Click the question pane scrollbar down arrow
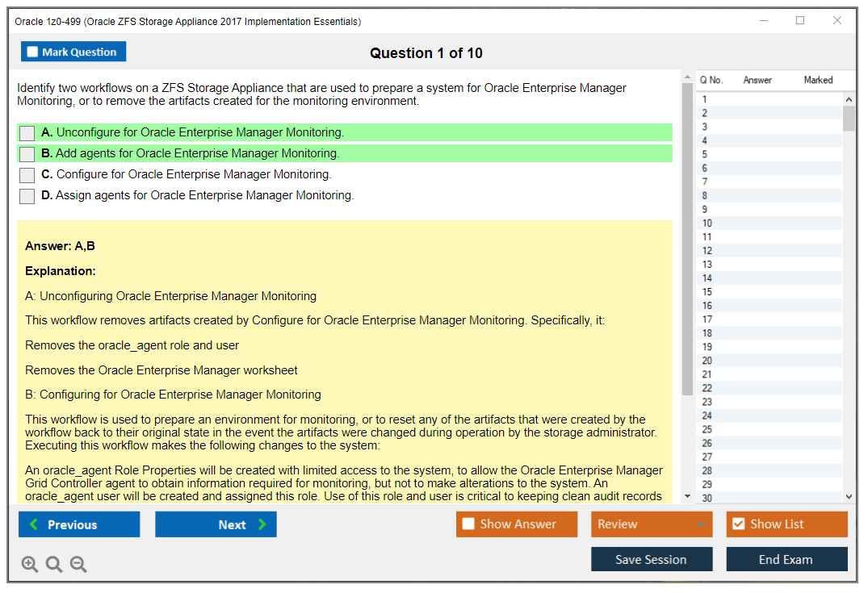Screen dimensions: 868x593 click(687, 496)
